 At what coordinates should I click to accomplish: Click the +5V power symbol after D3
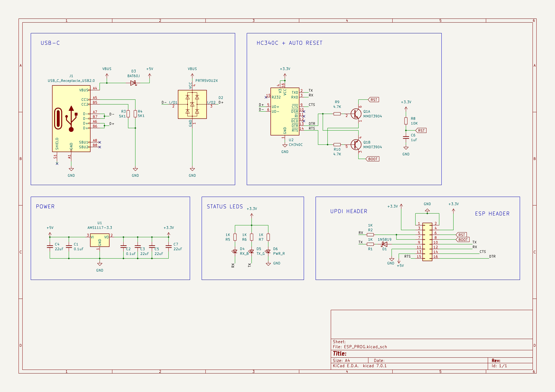150,76
